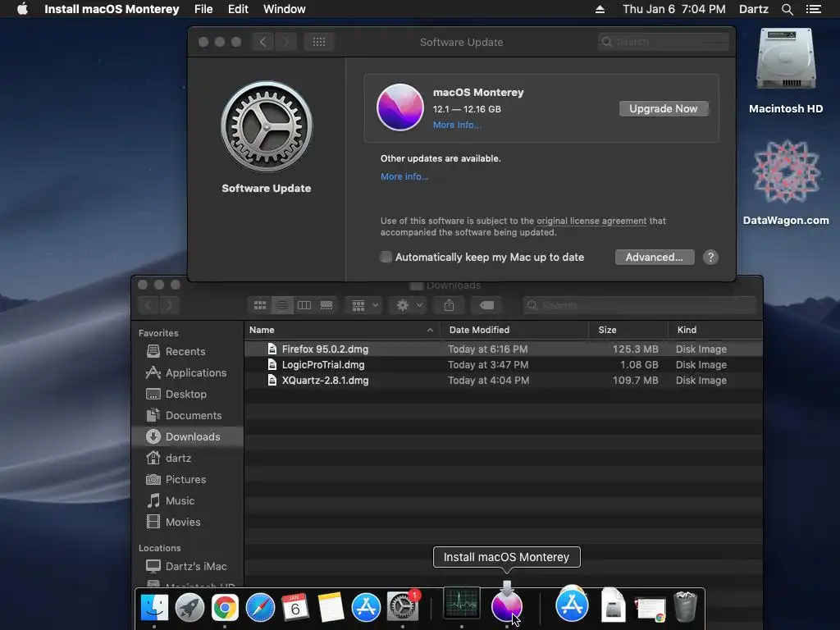Open first App Store icon in Dock
Viewport: 840px width, 630px height.
point(366,608)
